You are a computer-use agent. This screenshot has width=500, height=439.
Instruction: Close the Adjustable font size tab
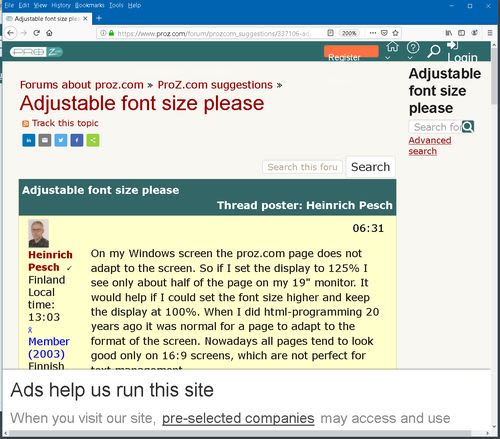tap(85, 19)
